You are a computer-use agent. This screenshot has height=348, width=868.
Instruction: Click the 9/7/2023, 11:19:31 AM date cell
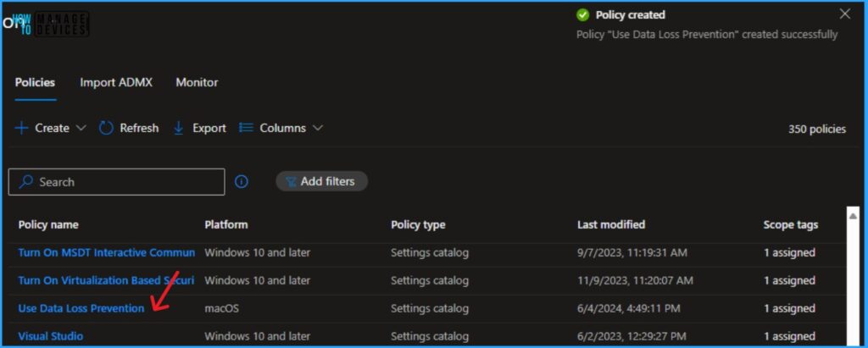pos(632,253)
